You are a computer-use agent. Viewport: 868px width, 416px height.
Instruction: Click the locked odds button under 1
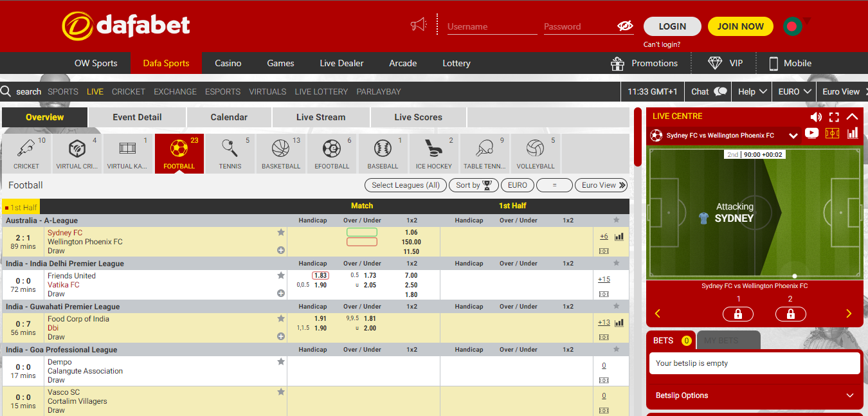pos(738,314)
